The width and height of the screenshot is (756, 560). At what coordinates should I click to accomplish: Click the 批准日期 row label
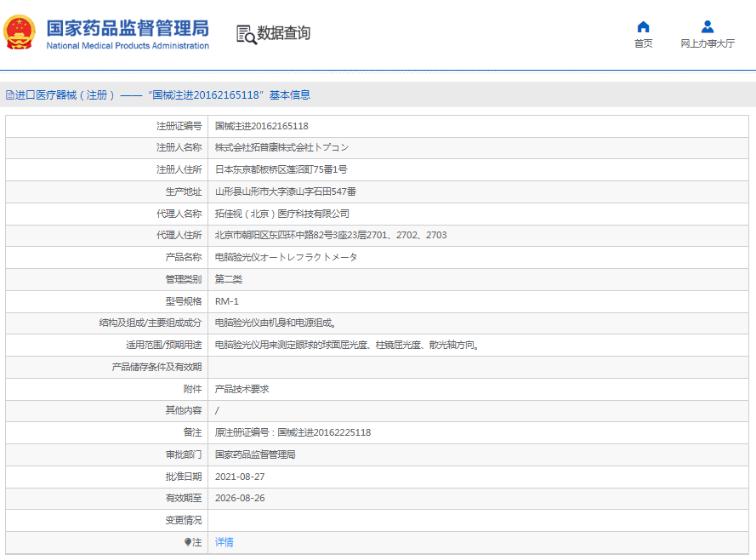click(x=184, y=477)
